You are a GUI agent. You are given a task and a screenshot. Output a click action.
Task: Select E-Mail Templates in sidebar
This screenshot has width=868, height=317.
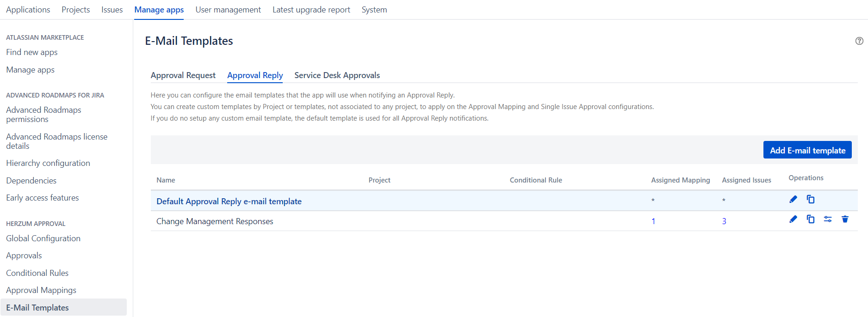pyautogui.click(x=63, y=307)
